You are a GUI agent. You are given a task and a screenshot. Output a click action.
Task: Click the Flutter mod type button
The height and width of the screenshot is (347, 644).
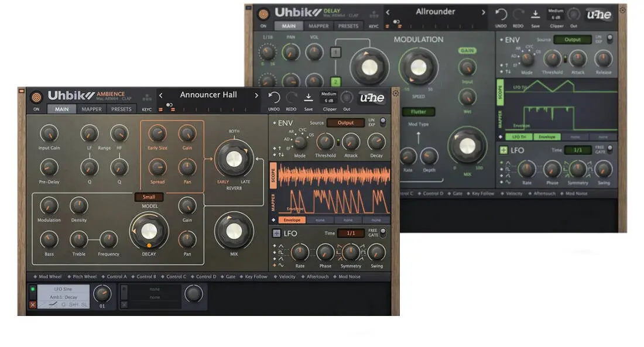point(418,110)
